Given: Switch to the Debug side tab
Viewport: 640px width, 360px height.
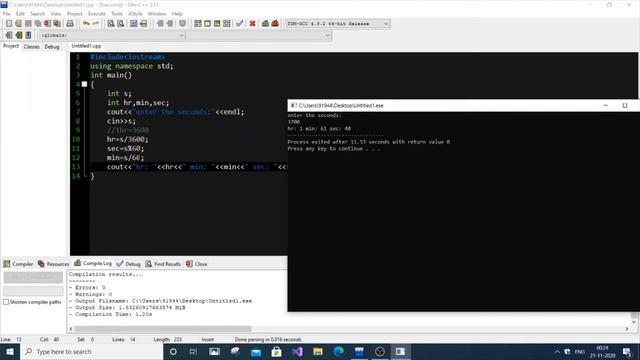Looking at the screenshot, I should point(52,47).
